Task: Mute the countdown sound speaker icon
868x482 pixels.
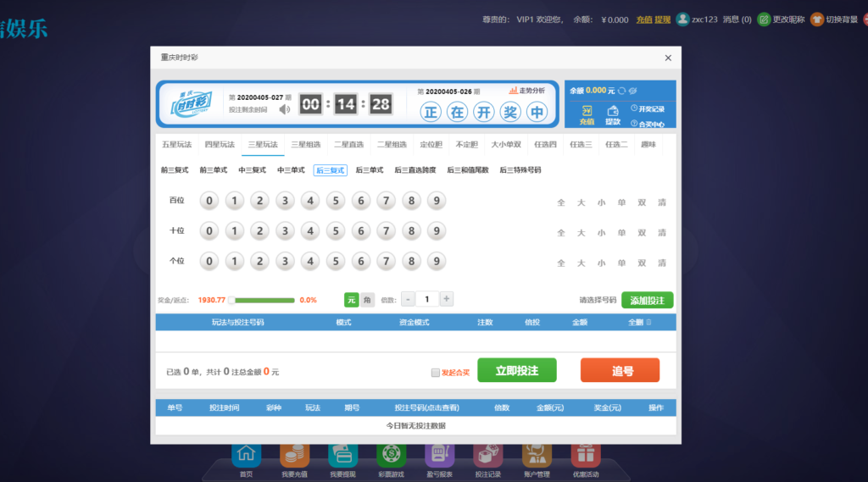Action: click(x=285, y=108)
